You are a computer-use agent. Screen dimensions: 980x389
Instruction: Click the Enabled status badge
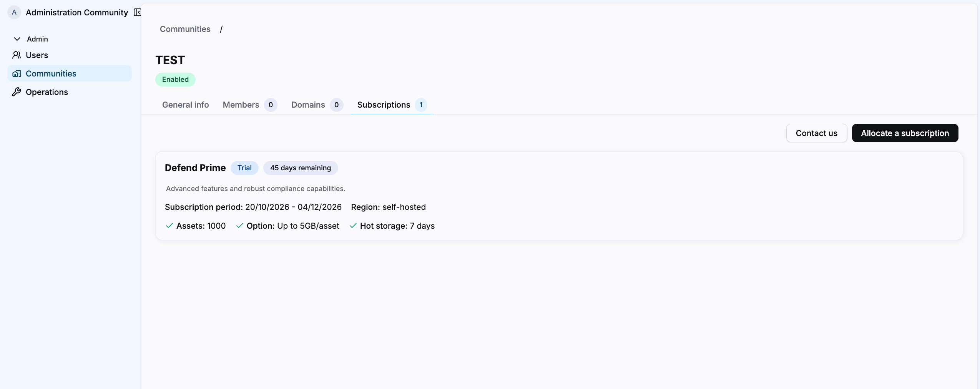tap(175, 80)
